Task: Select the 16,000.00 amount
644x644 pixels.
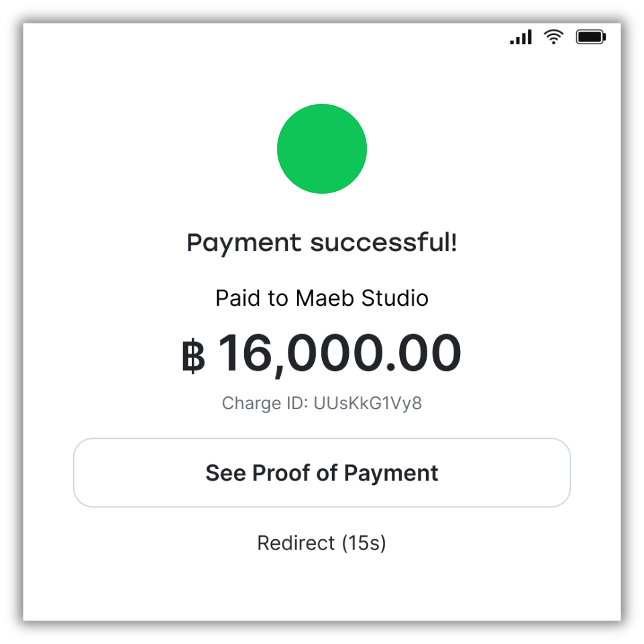Action: (x=339, y=354)
